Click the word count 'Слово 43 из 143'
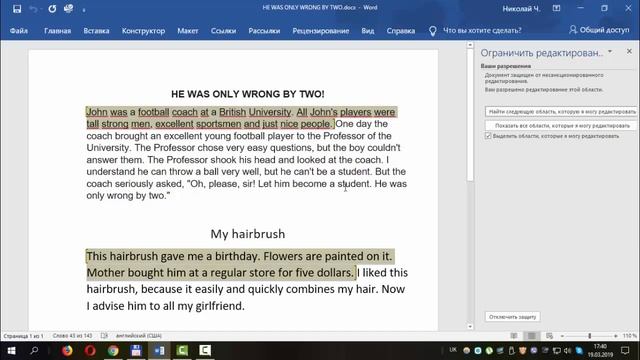 (x=72, y=336)
